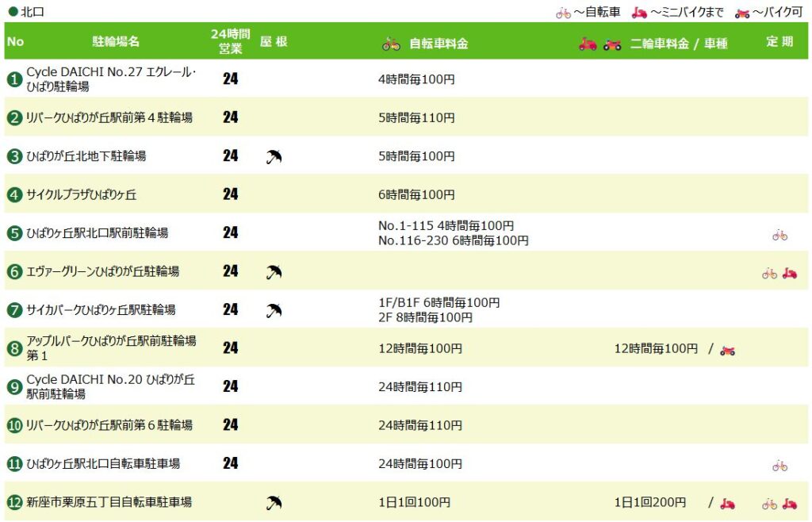812x522 pixels.
Task: Click two-wheeler fee 12時間毎100円 beside motorcycle icon
Action: pos(656,348)
